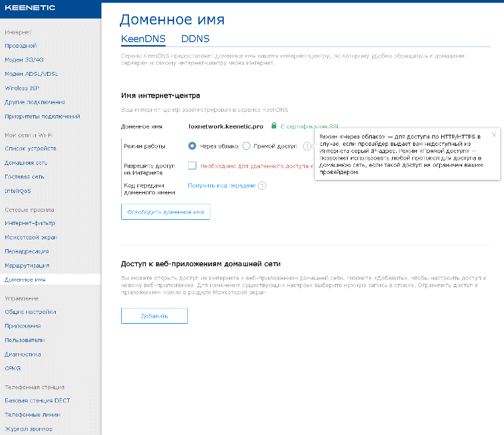Click red Необходимо для удаленного доступа warning
This screenshot has height=435, width=504.
257,166
